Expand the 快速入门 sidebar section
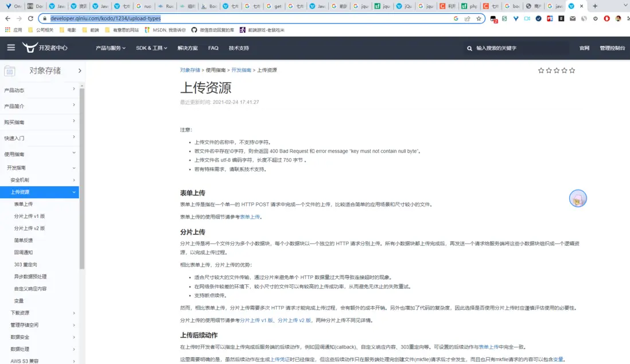 coord(40,138)
